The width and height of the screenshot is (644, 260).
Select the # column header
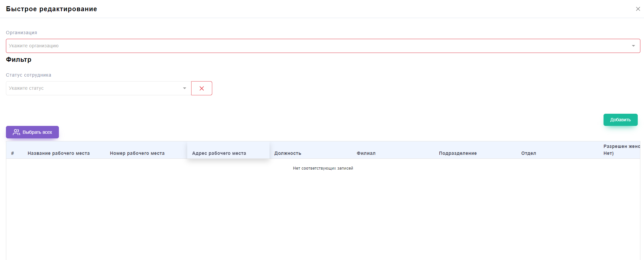click(x=13, y=153)
